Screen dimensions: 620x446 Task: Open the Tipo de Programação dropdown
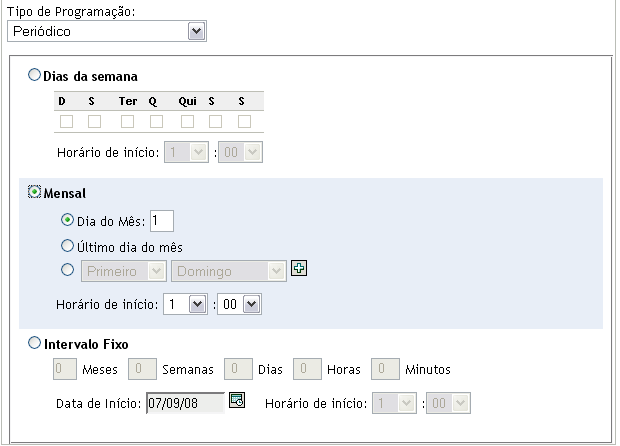[106, 32]
